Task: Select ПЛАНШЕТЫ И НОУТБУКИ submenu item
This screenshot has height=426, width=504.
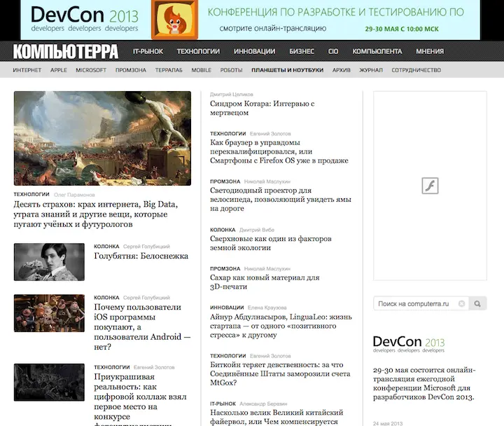Action: [288, 70]
